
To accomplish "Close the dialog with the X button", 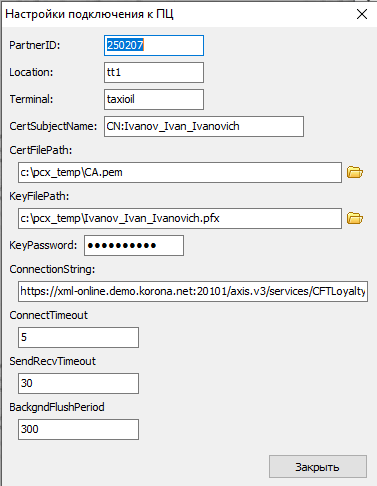I will (362, 14).
